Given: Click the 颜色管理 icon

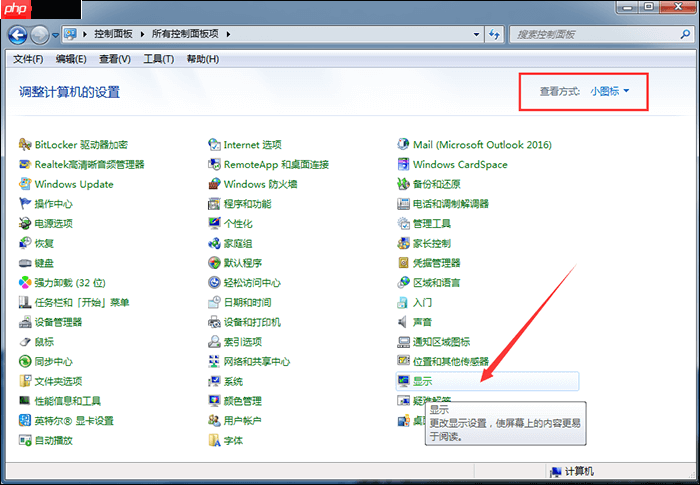Looking at the screenshot, I should click(x=214, y=401).
